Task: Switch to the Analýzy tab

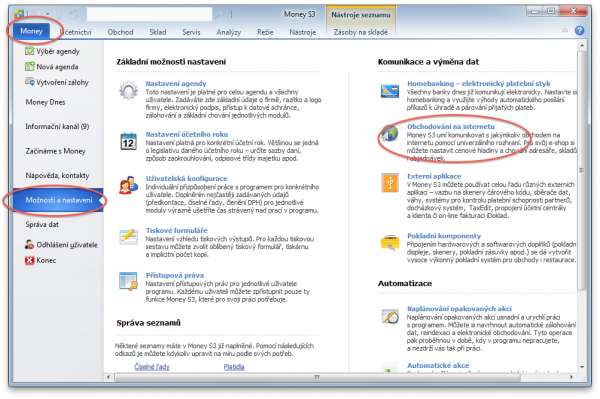Action: click(x=228, y=32)
